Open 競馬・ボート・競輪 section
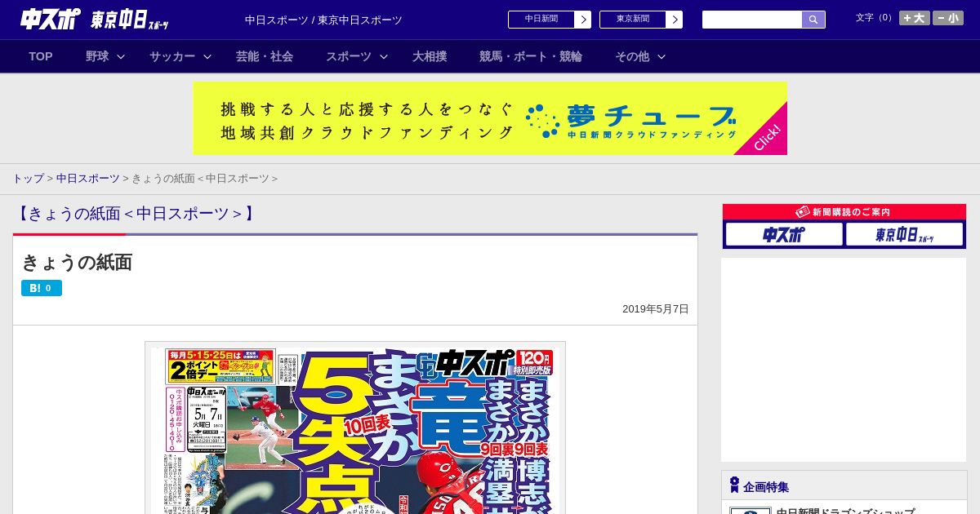 tap(531, 56)
